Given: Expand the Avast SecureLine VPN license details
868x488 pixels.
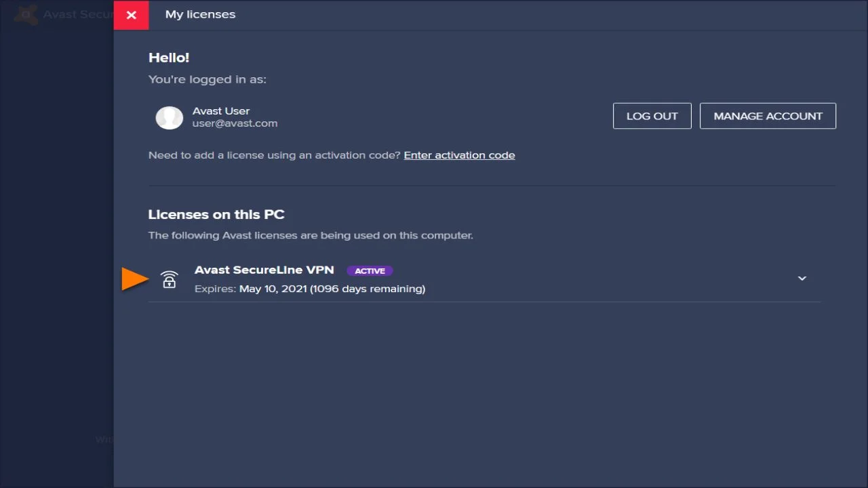Looking at the screenshot, I should pyautogui.click(x=802, y=279).
